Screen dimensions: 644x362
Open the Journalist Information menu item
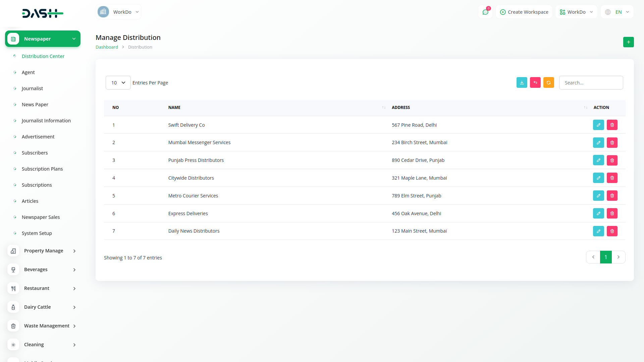coord(46,121)
